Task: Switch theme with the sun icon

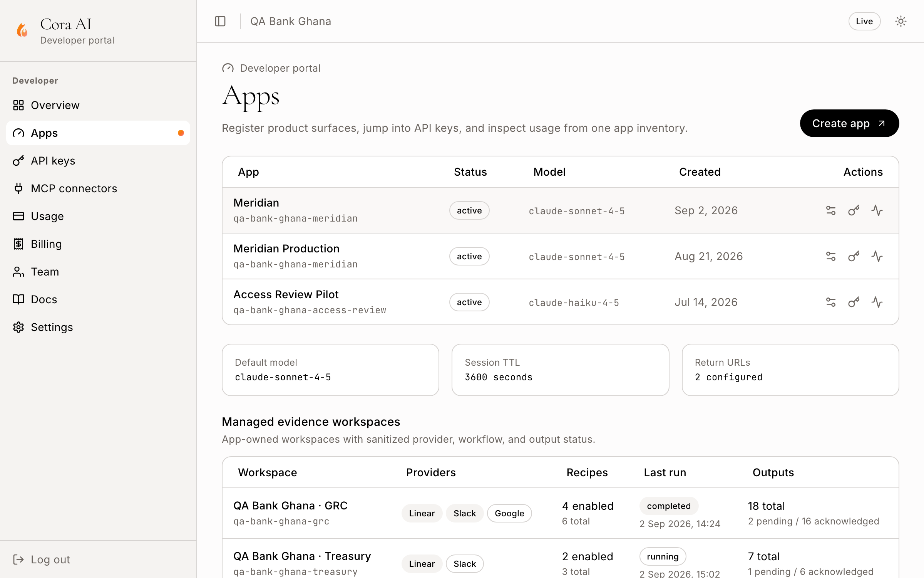Action: (x=901, y=21)
